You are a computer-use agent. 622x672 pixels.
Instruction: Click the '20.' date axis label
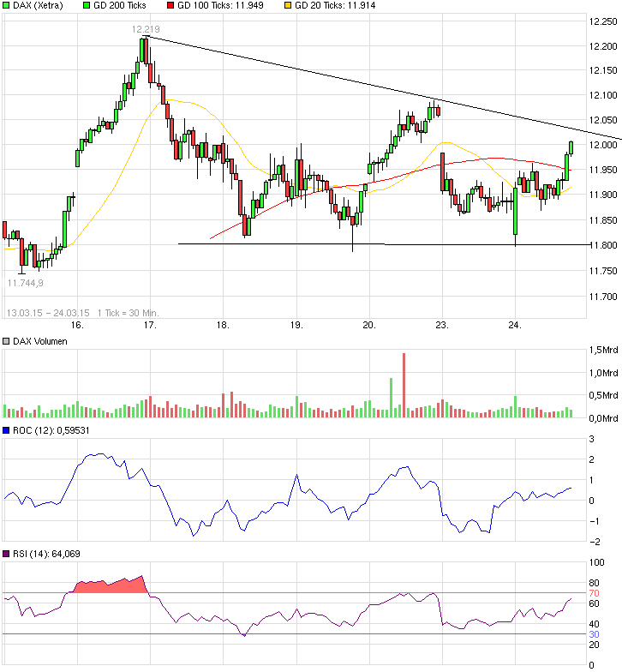369,326
